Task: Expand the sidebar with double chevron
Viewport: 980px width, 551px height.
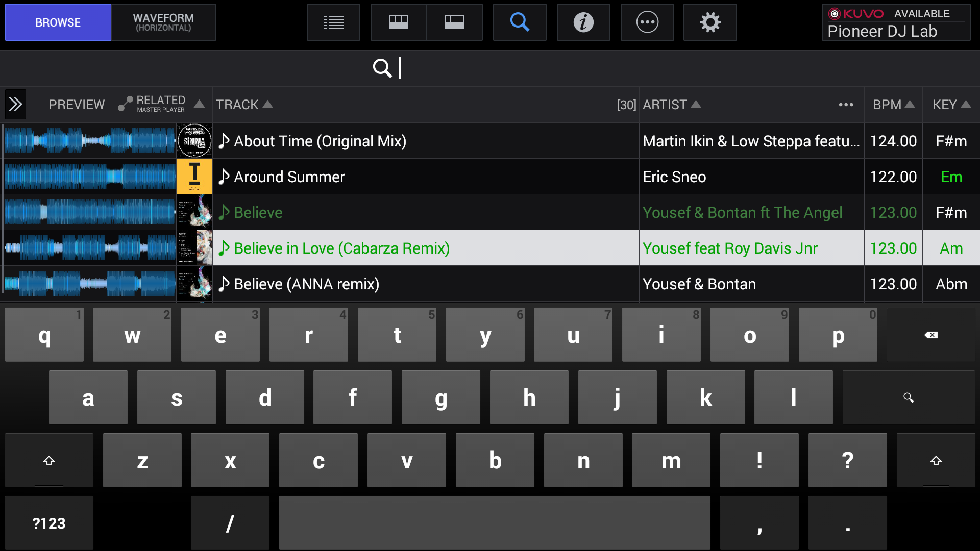Action: [x=15, y=105]
